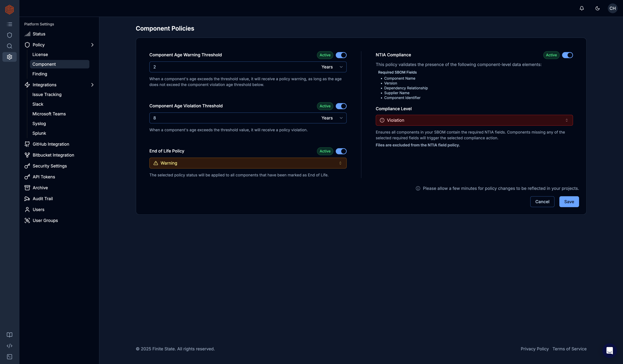Image resolution: width=623 pixels, height=364 pixels.
Task: Click the shield icon in left rail
Action: (9, 35)
